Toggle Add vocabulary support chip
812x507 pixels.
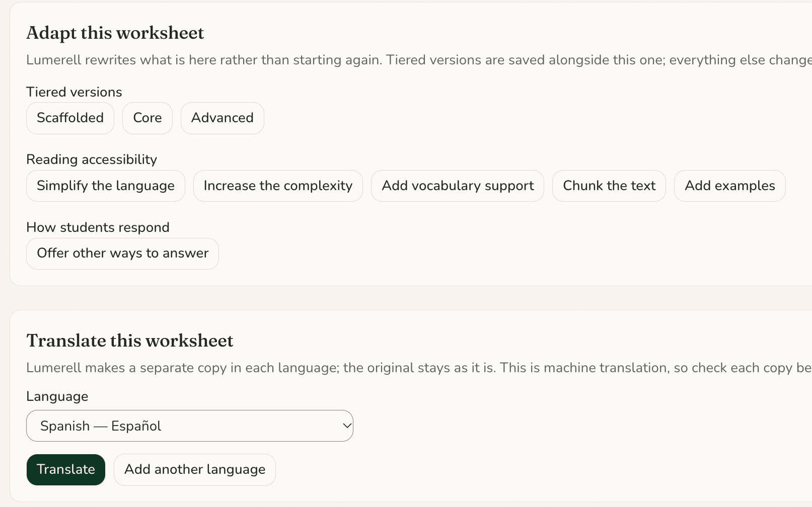tap(458, 186)
